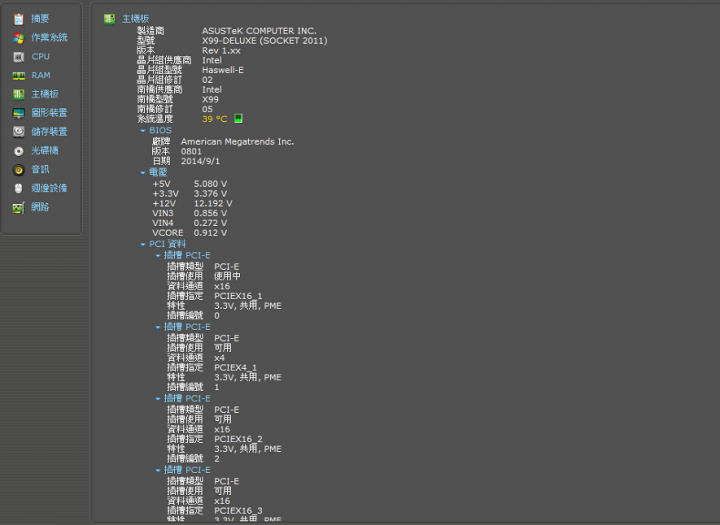Click the hard drive storage icon
Image resolution: width=720 pixels, height=525 pixels.
[x=18, y=132]
